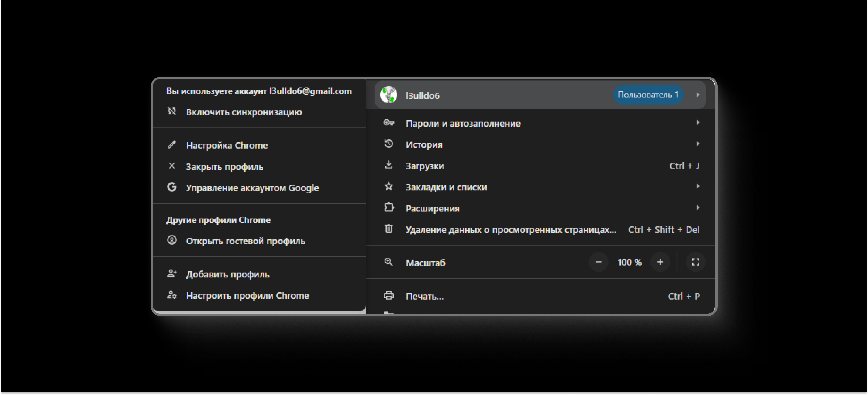Click the fullscreen toggle next to zoom controls
The image size is (868, 395).
tap(695, 262)
